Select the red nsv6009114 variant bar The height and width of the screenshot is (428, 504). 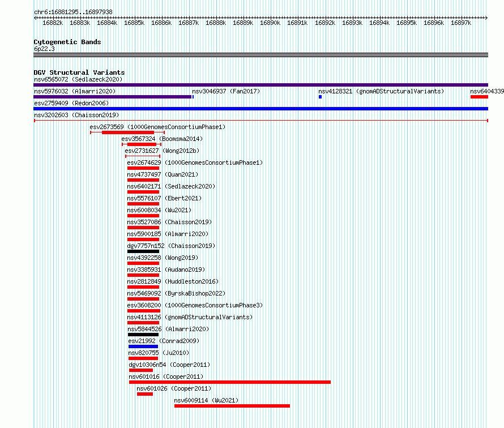pos(232,406)
